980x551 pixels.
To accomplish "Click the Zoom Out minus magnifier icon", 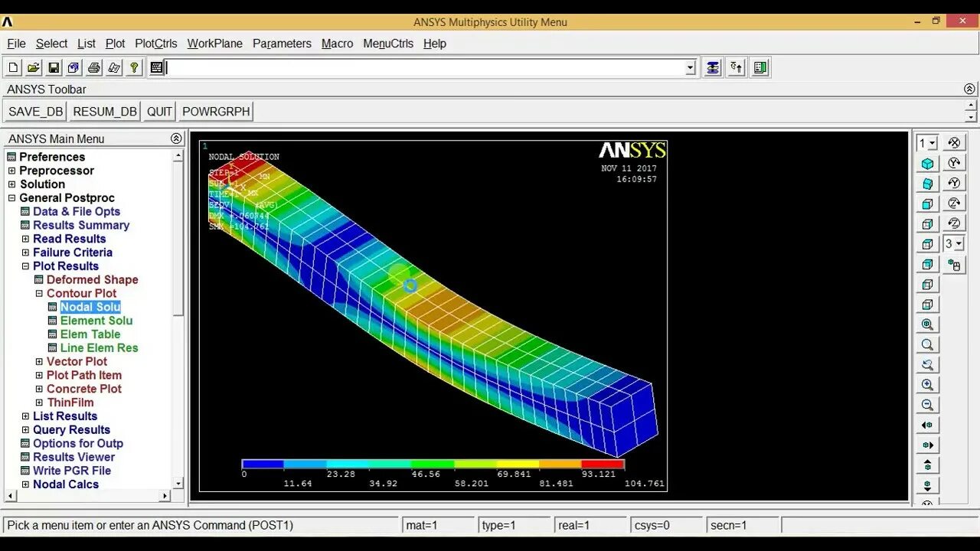I will coord(927,405).
